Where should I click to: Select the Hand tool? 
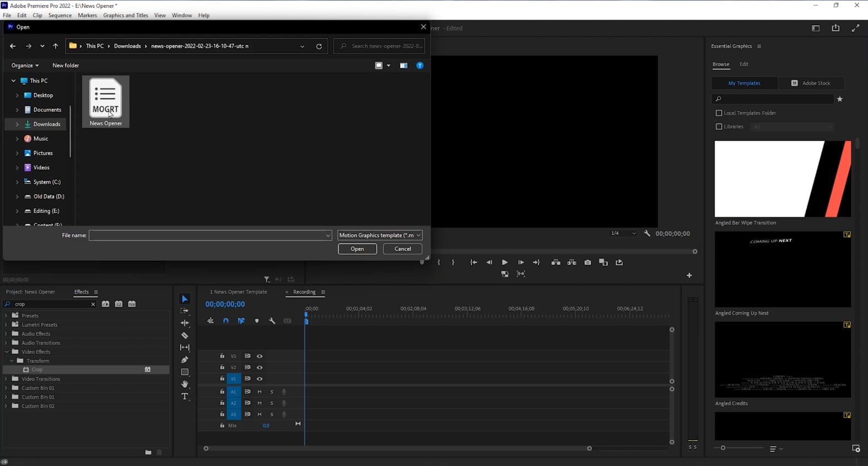click(x=185, y=384)
